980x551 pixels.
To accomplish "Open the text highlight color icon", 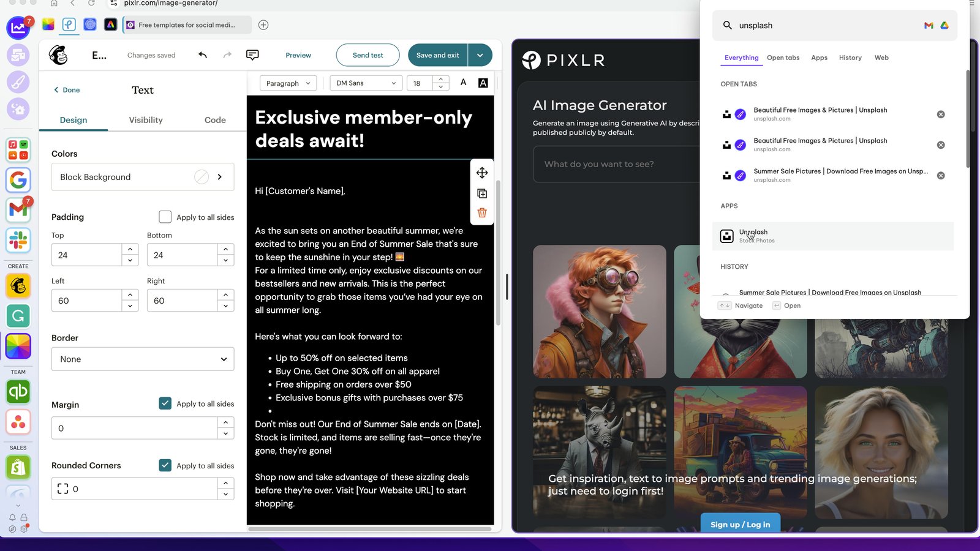I will pos(483,83).
